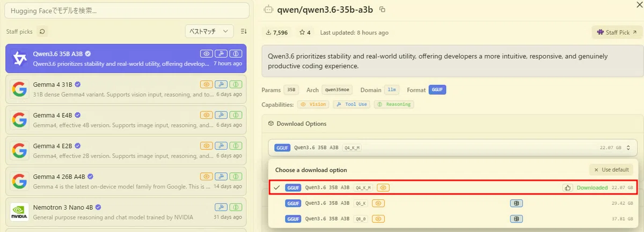
Task: Click the Qwen logo on the selected card
Action: [x=19, y=58]
